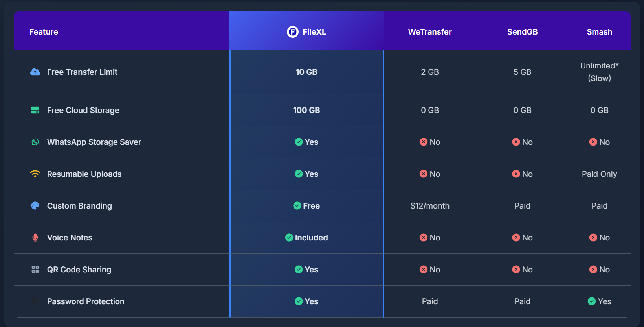The width and height of the screenshot is (644, 327).
Task: Click SendGB's Paid cell in Password Protection
Action: tap(523, 301)
